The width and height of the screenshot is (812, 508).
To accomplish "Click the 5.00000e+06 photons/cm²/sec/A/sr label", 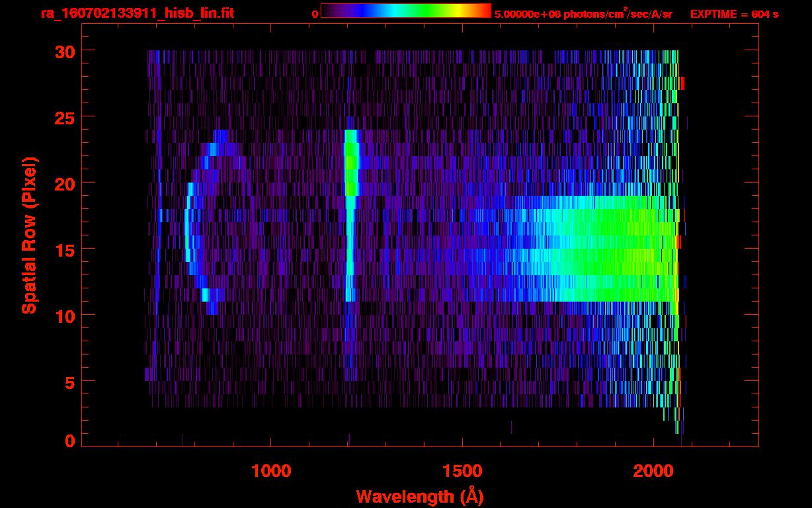I will point(583,14).
